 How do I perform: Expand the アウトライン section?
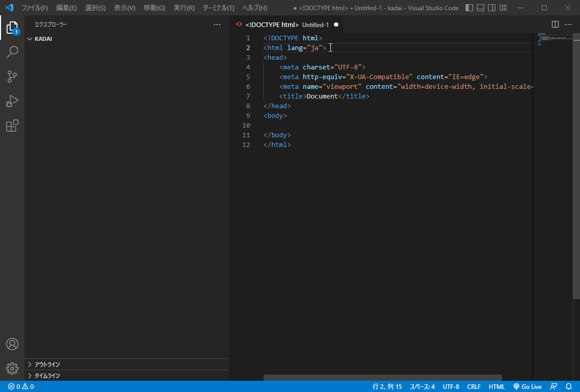tap(47, 364)
